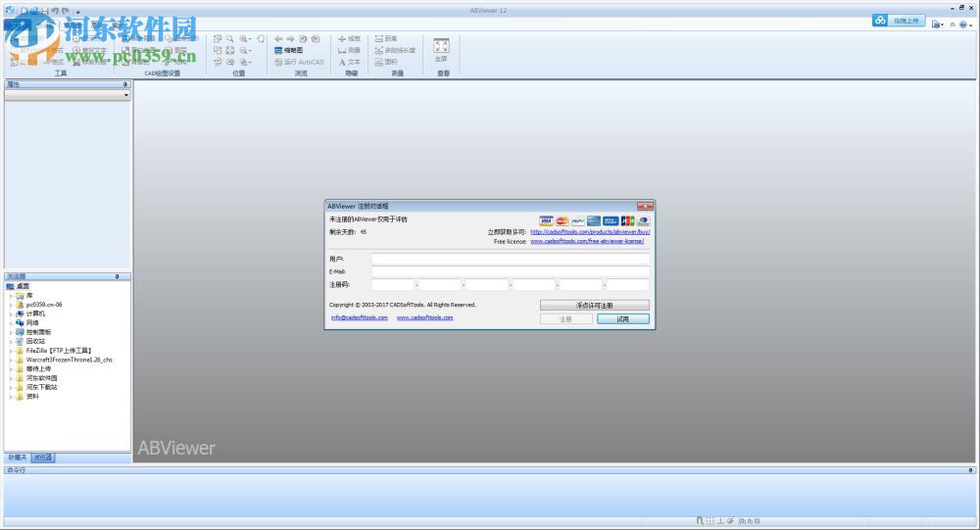The height and width of the screenshot is (530, 980).
Task: Open the www.cadsofttools.com website link
Action: point(424,317)
